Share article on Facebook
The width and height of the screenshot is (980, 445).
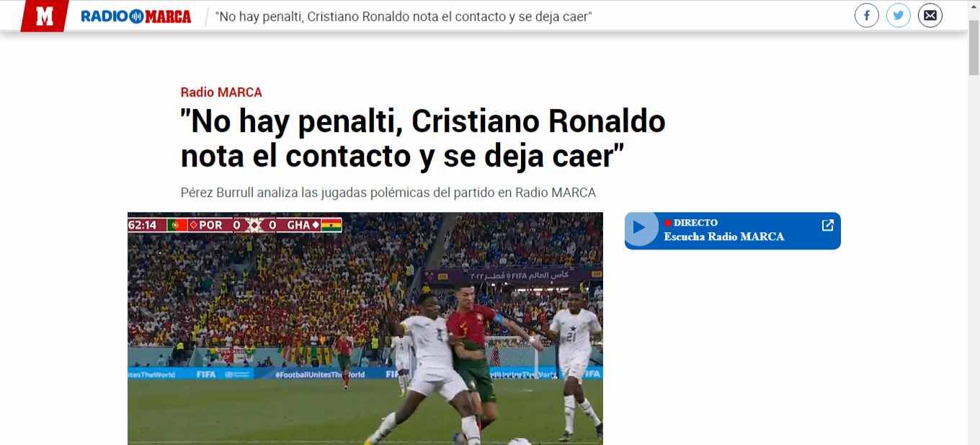click(867, 15)
